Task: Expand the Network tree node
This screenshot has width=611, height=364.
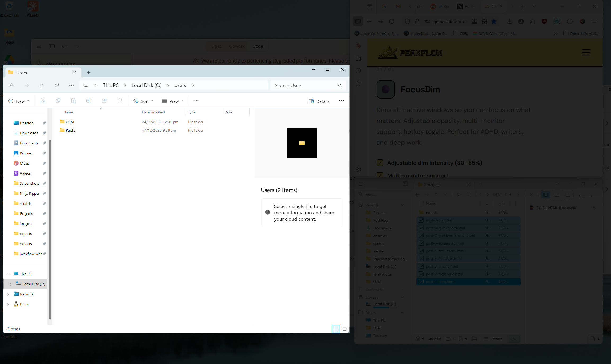Action: (x=8, y=294)
